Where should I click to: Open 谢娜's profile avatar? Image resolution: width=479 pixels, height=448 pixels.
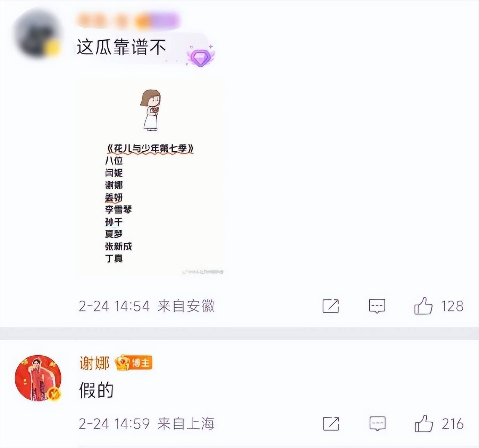tap(38, 378)
